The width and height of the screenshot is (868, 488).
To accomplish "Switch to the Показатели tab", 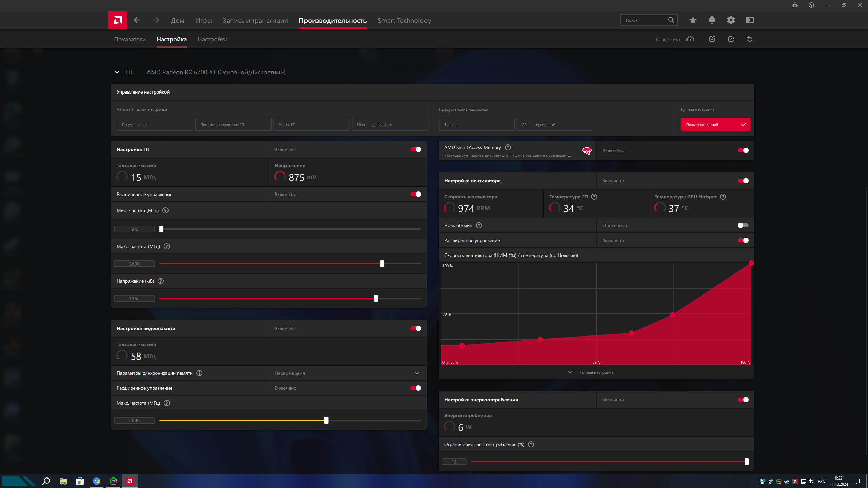I will click(130, 39).
